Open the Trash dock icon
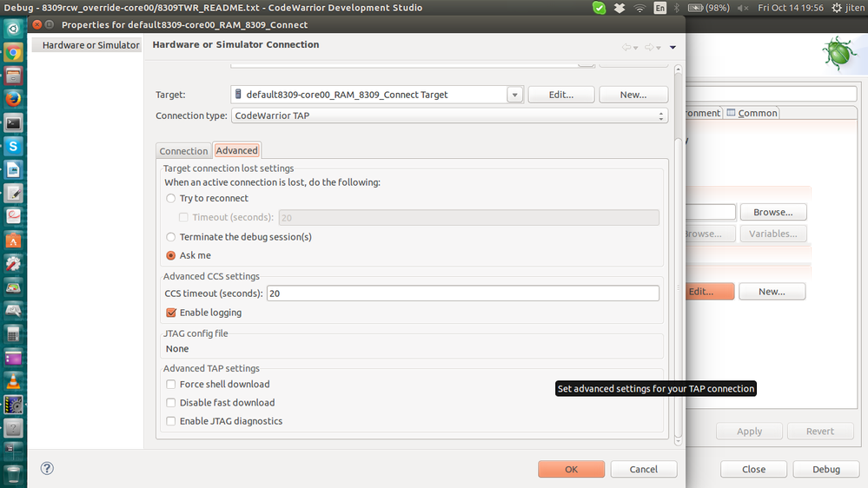Screen dimensions: 868x488 (13, 475)
